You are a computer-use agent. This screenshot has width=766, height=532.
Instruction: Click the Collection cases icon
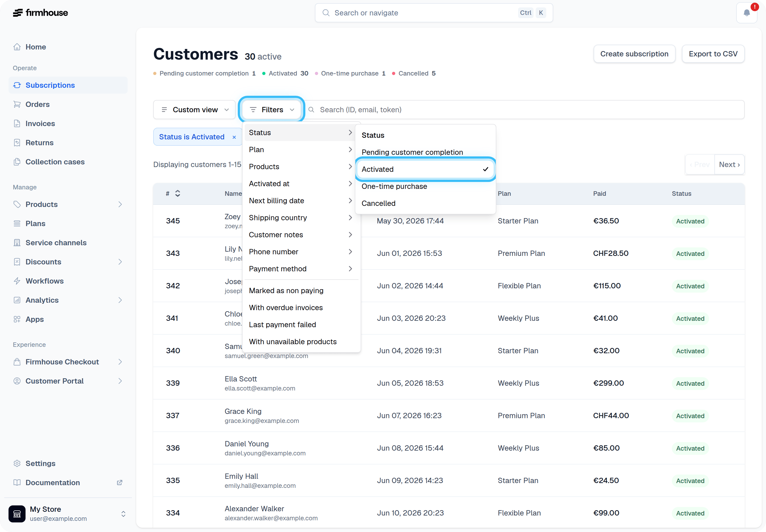coord(17,162)
